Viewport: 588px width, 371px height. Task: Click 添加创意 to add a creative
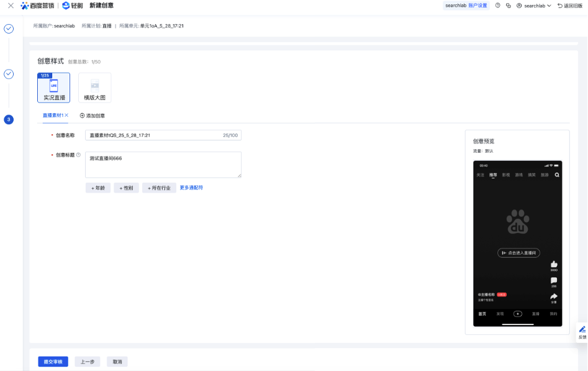[93, 116]
